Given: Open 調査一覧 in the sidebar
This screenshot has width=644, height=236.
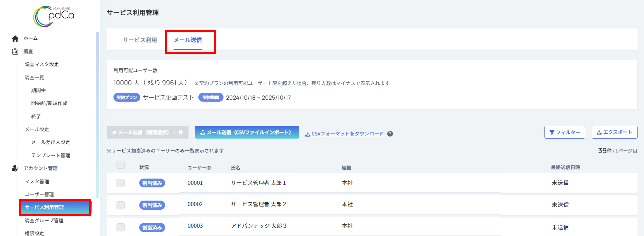Looking at the screenshot, I should point(34,78).
